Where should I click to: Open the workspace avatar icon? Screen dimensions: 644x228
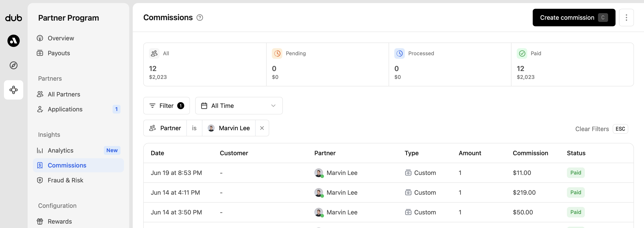[x=14, y=41]
